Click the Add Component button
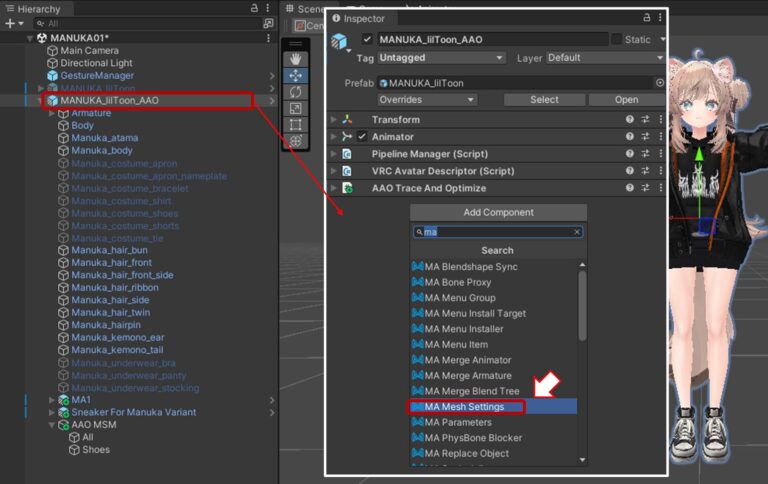Screen dimensions: 768x484 (498, 213)
